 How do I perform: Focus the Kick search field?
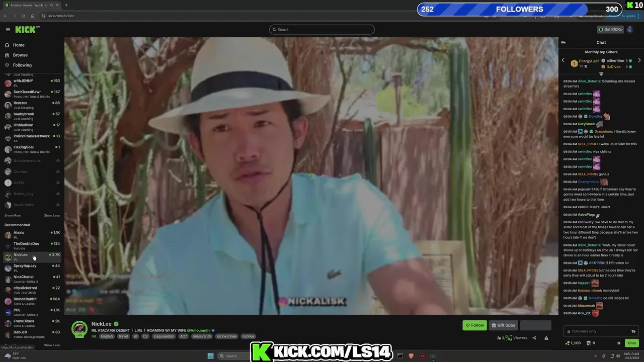click(x=322, y=30)
